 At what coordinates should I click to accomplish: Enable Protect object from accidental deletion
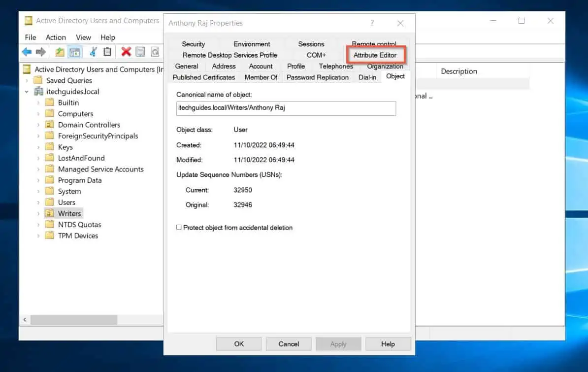[179, 228]
